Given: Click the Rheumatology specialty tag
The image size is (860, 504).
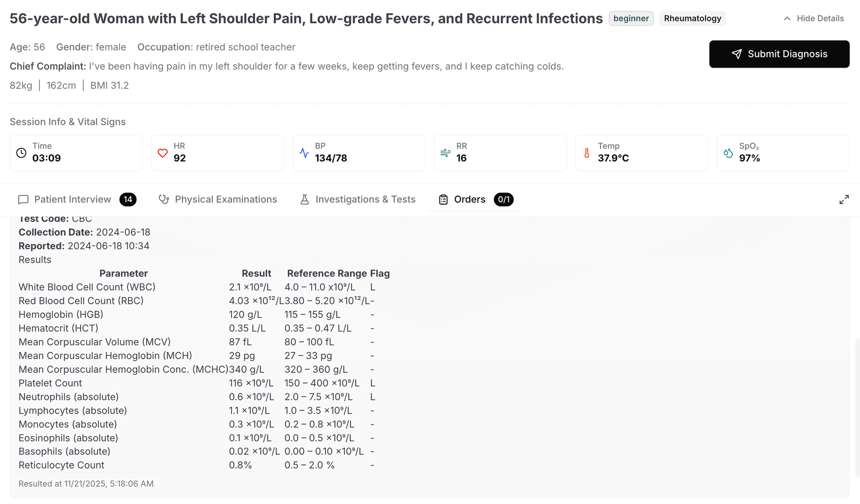Looking at the screenshot, I should [x=692, y=18].
